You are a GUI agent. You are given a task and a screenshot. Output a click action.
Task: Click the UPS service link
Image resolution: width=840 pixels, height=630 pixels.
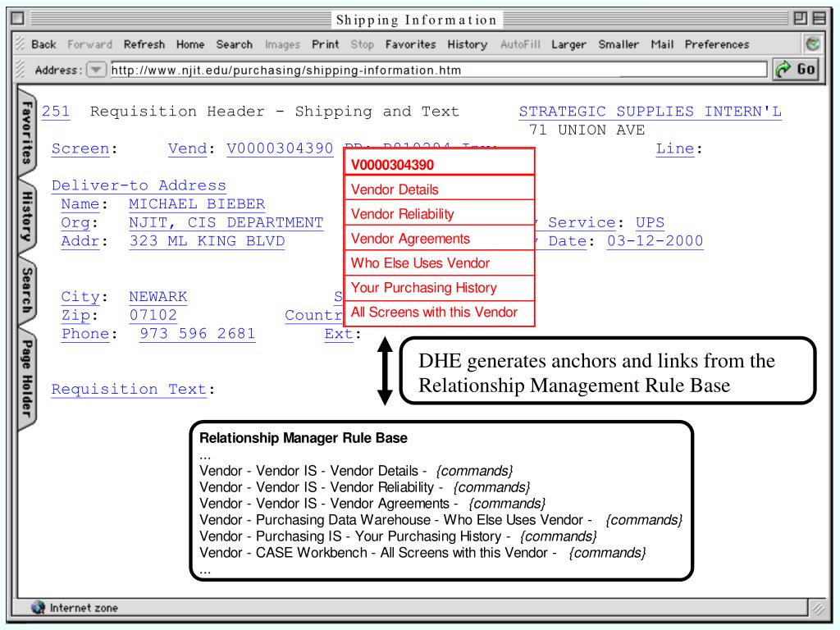pyautogui.click(x=650, y=222)
